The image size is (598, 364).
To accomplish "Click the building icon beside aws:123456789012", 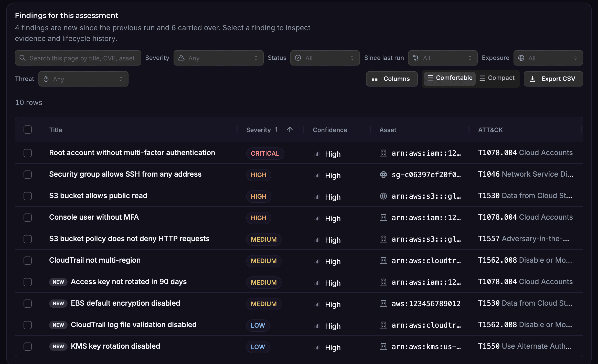I will pos(383,304).
